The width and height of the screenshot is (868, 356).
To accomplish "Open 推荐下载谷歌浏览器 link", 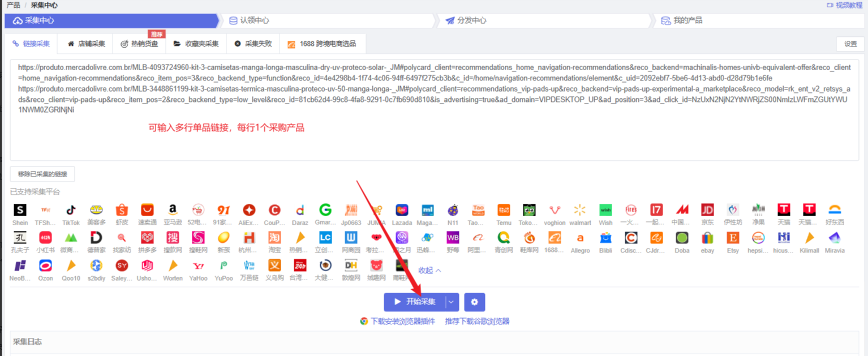I will [x=477, y=321].
